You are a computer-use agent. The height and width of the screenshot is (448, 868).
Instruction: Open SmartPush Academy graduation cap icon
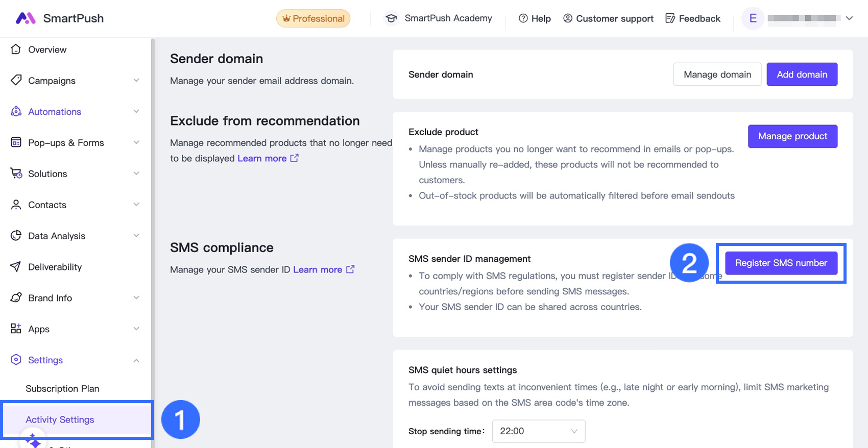point(391,18)
